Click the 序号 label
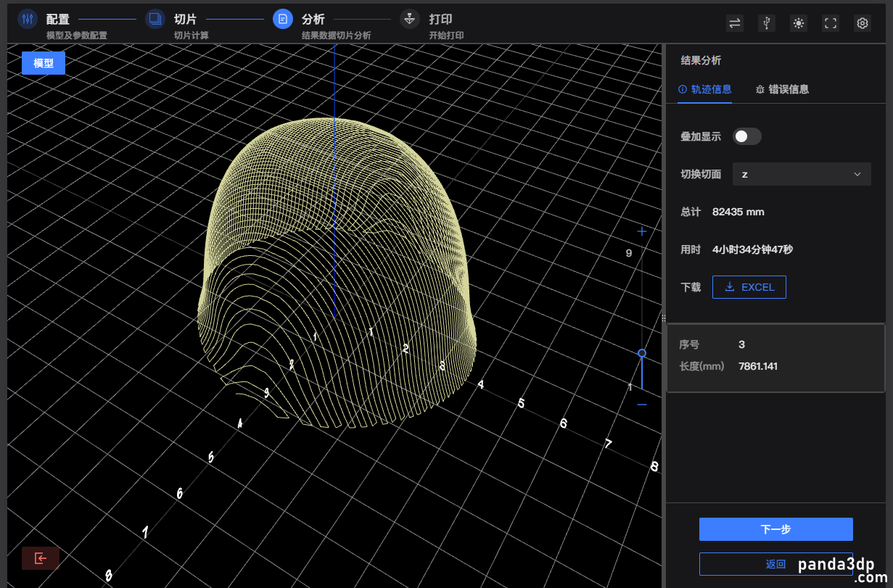 [689, 344]
